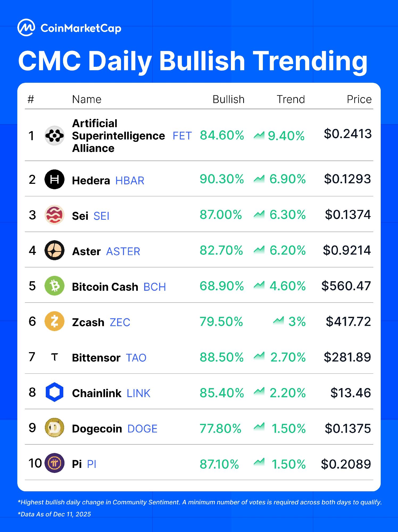The height and width of the screenshot is (532, 398).
Task: Click the Price column header
Action: 359,99
